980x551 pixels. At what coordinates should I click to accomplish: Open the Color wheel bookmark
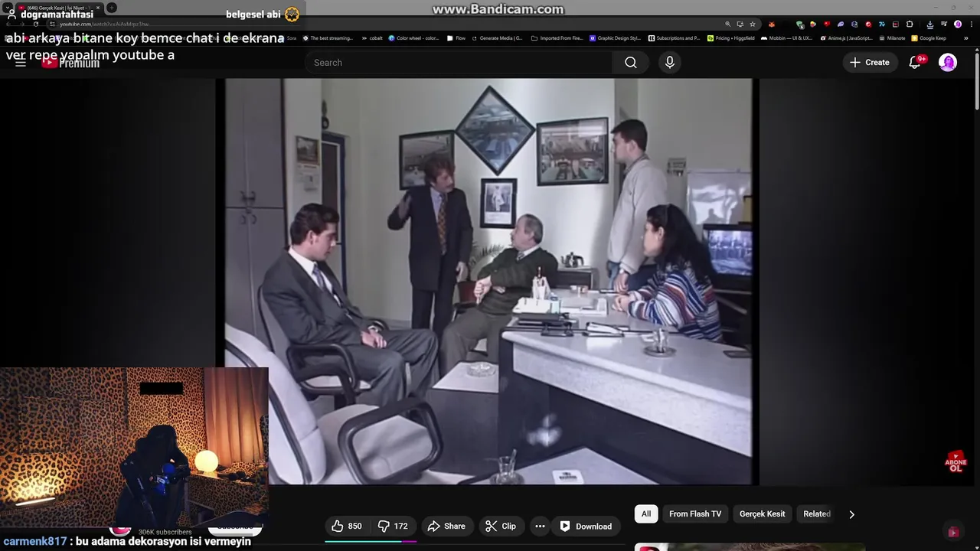(413, 37)
